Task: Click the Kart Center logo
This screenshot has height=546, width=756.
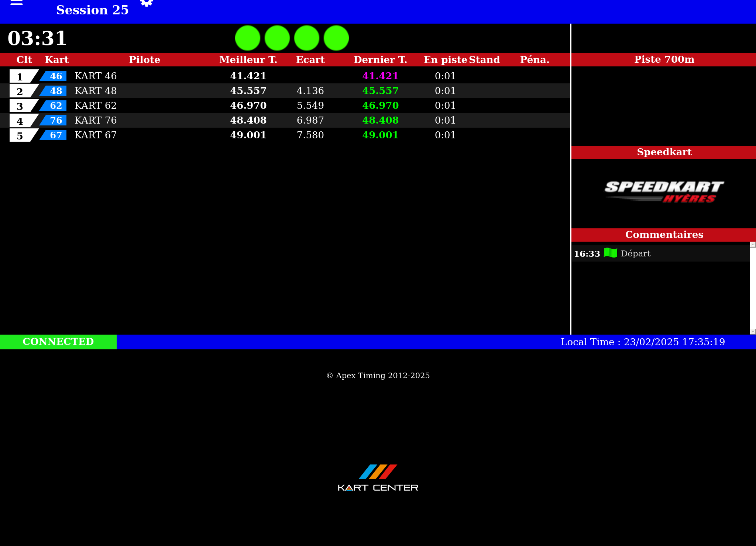Action: [x=378, y=478]
